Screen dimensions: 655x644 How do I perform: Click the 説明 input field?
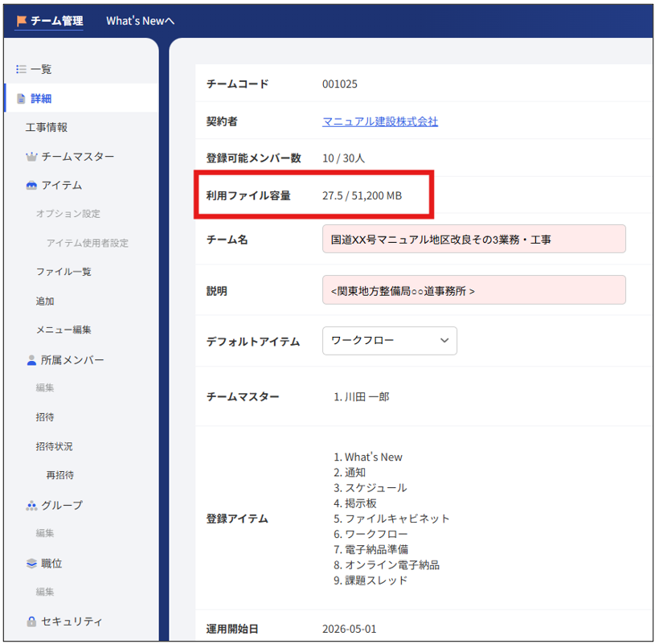(x=473, y=290)
